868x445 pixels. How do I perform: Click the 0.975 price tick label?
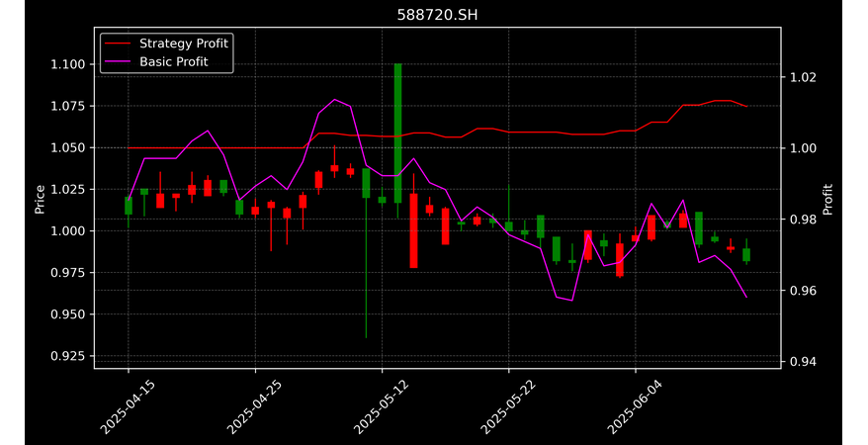68,272
